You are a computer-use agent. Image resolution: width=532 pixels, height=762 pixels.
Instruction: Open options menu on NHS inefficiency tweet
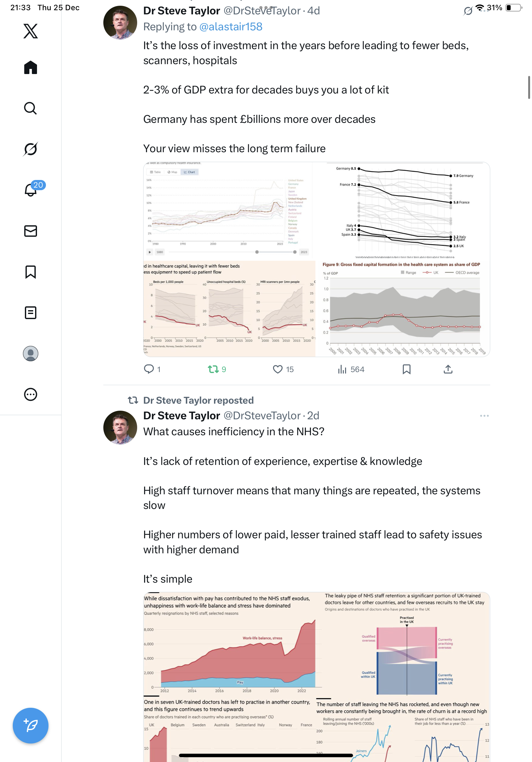click(x=484, y=415)
